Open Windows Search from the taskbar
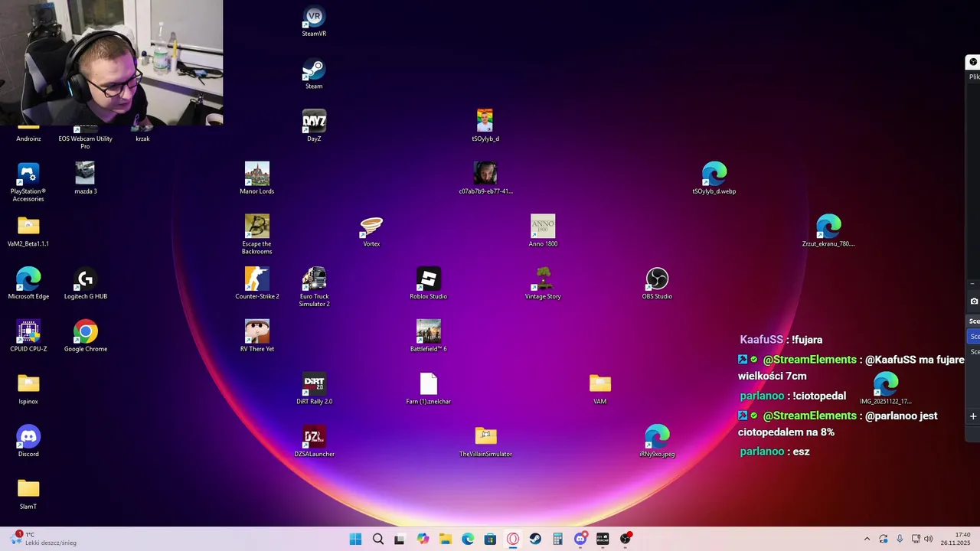Viewport: 980px width, 551px height. point(377,539)
